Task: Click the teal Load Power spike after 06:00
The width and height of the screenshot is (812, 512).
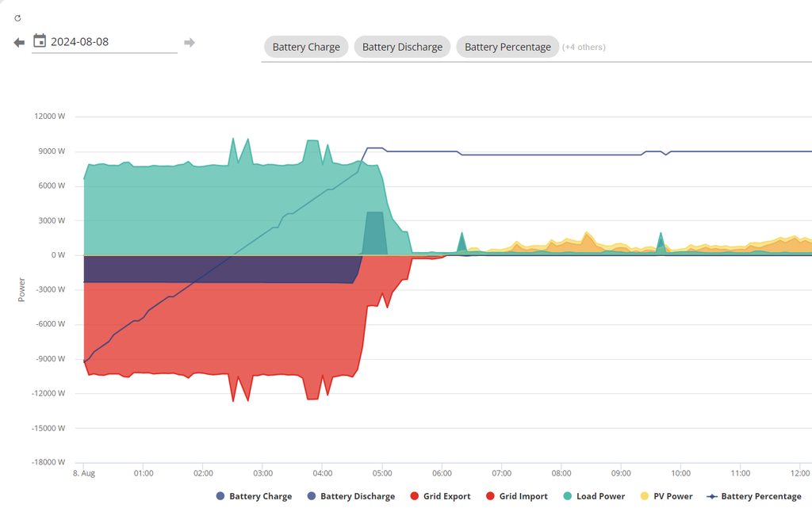Action: pos(462,242)
